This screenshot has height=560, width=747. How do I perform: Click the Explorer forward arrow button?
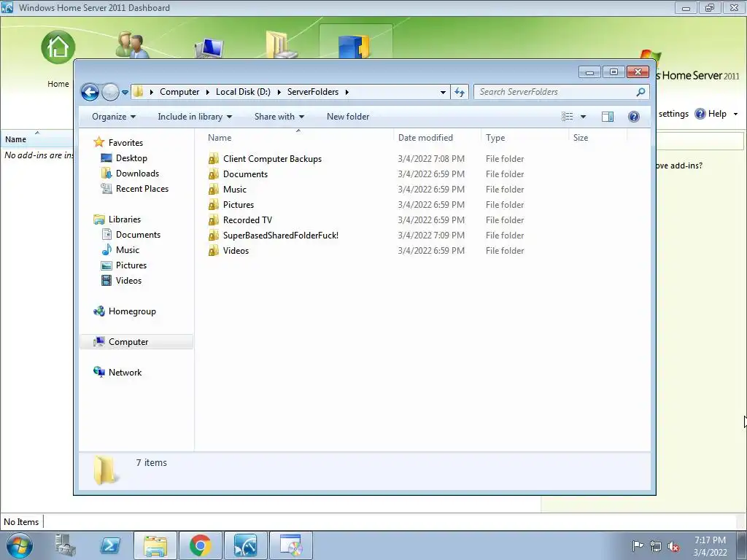[110, 92]
